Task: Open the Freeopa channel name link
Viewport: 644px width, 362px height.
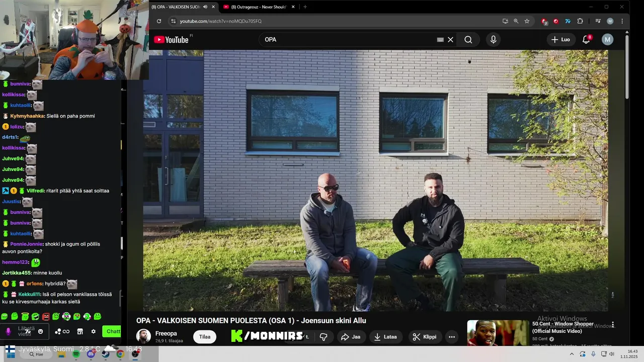Action: (x=166, y=333)
